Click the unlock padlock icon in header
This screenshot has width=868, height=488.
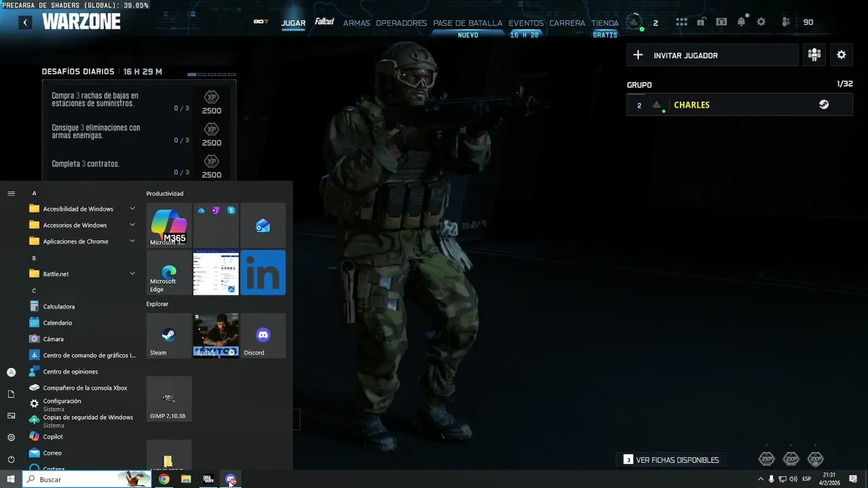pyautogui.click(x=702, y=22)
